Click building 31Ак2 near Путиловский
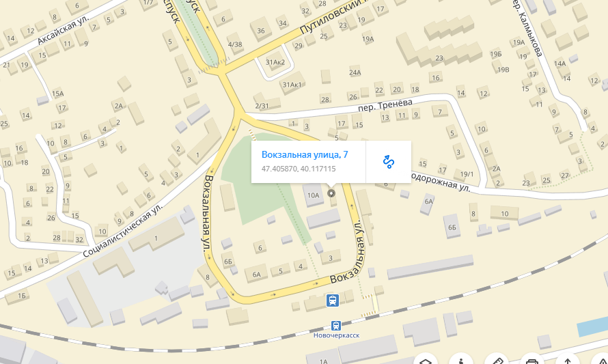 [275, 62]
